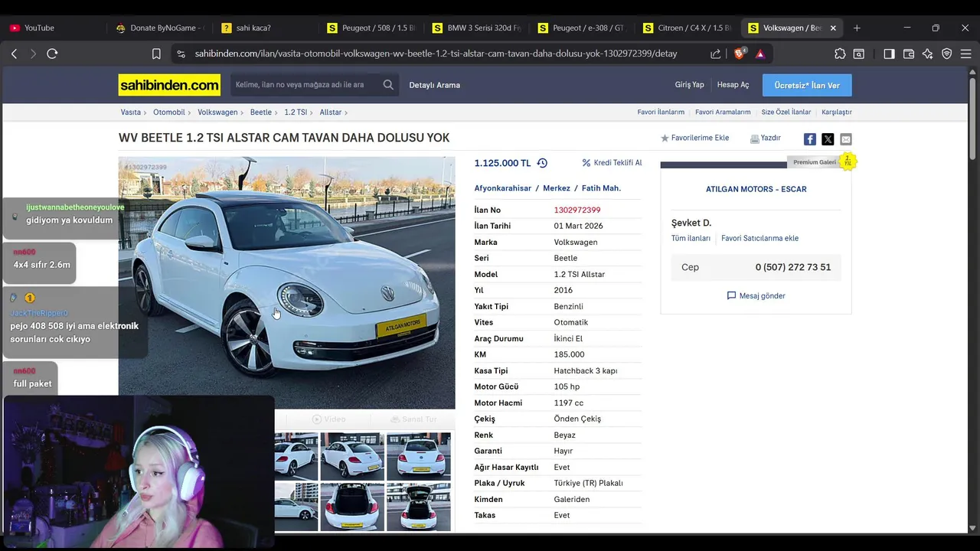This screenshot has width=980, height=551.
Task: Click the Ücretsiz İlan Ver button
Action: (x=807, y=85)
